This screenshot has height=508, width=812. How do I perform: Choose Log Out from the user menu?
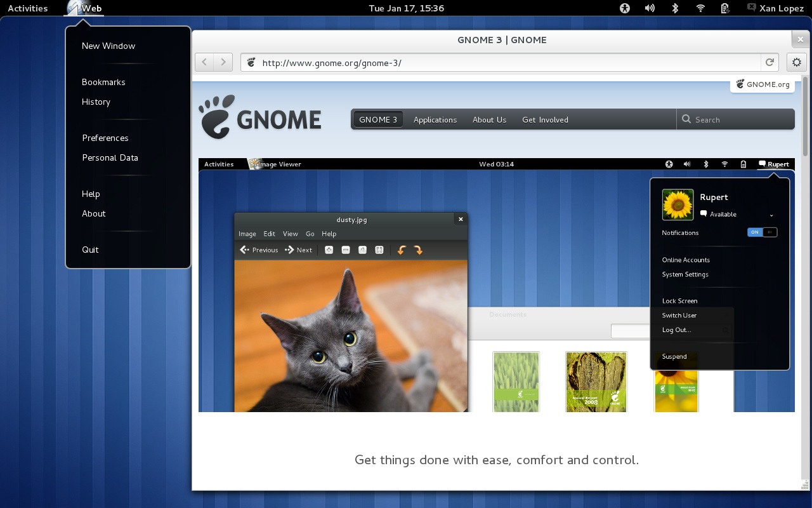pos(676,330)
